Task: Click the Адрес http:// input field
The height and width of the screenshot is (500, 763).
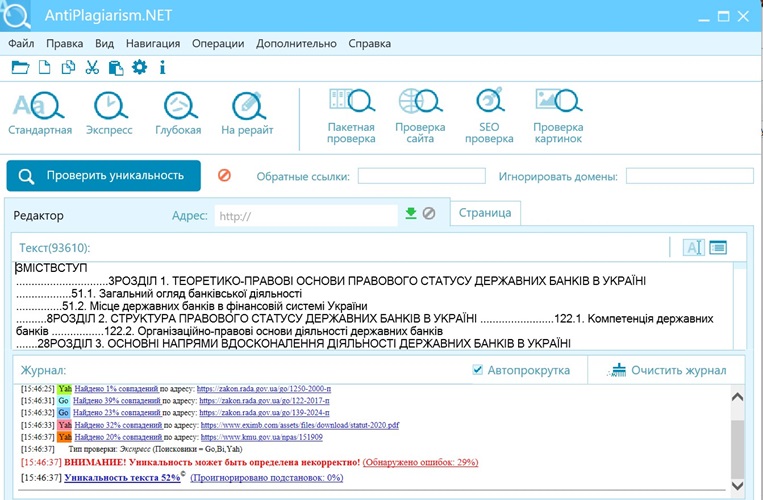Action: pyautogui.click(x=306, y=215)
